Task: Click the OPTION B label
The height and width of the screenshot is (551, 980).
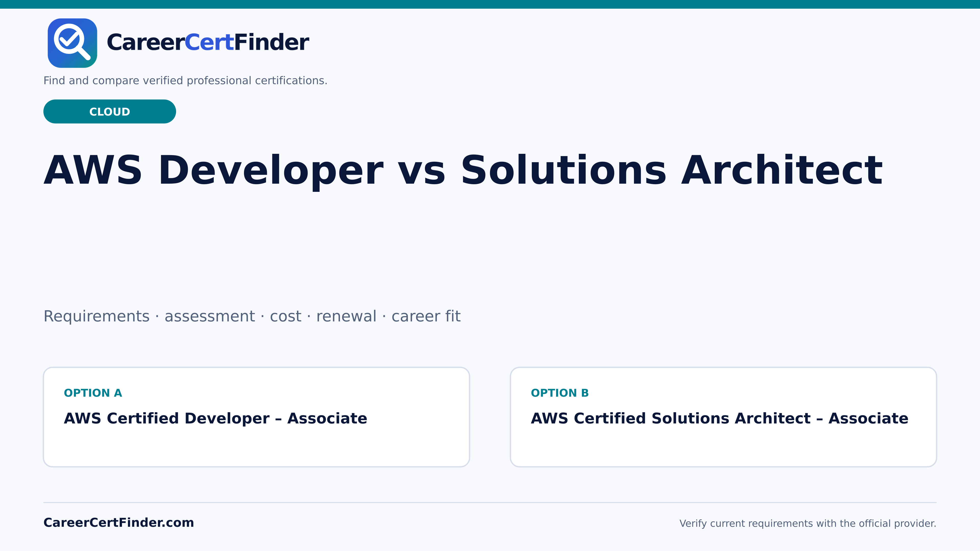Action: [560, 393]
